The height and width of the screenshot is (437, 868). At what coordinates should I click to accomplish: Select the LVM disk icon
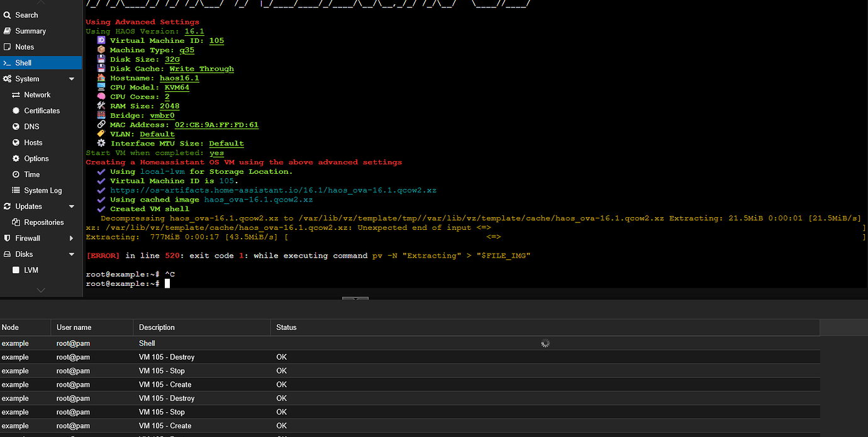[x=15, y=270]
